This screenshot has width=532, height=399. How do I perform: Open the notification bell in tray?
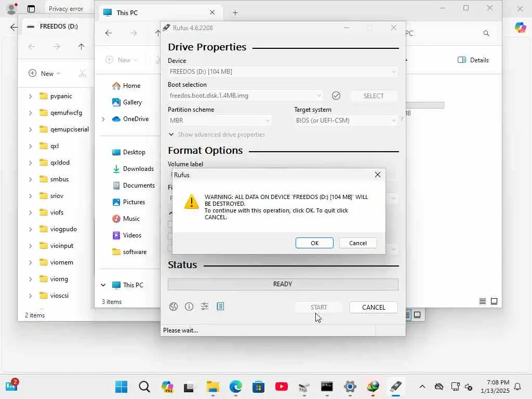(x=517, y=387)
